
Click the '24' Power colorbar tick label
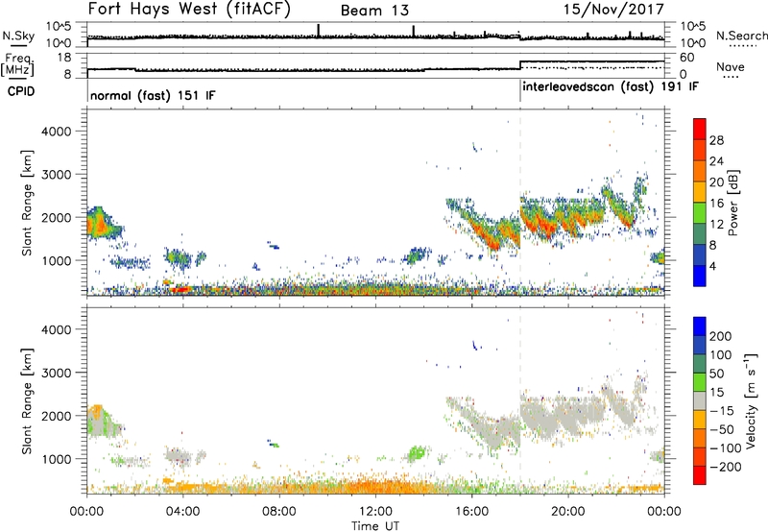click(x=716, y=161)
